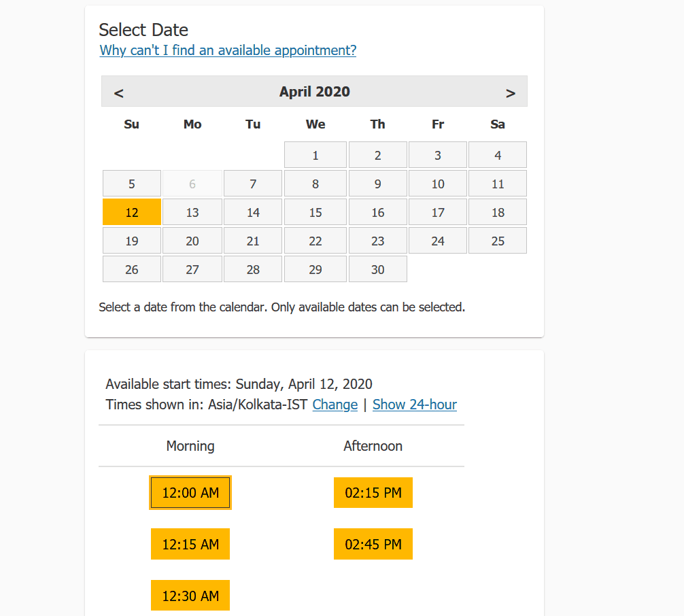Switch to Show 24-hour time format
The width and height of the screenshot is (684, 616).
[414, 405]
